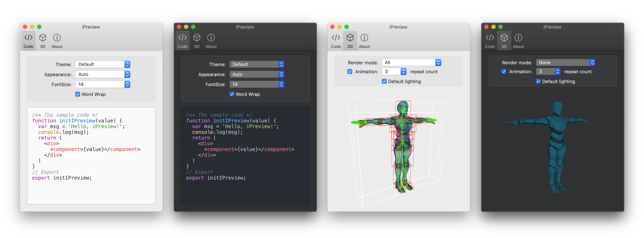Toggle the Animation checkbox in the light wireframe window

350,72
